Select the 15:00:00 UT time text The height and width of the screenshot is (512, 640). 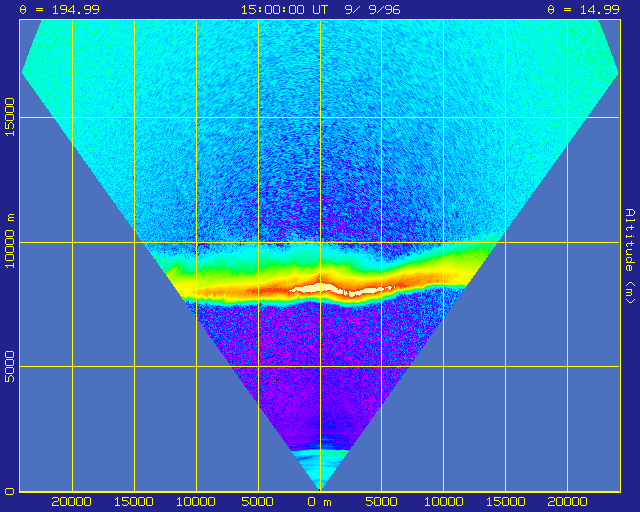(284, 9)
